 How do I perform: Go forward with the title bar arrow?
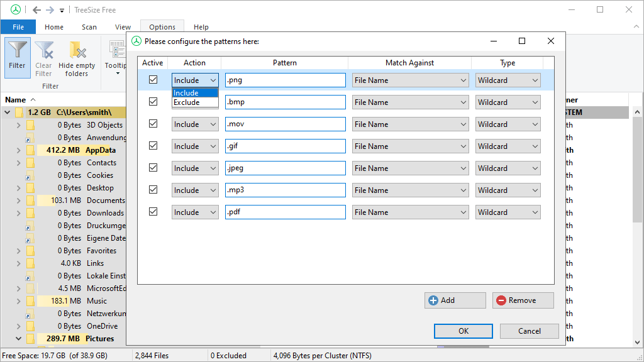pyautogui.click(x=50, y=10)
